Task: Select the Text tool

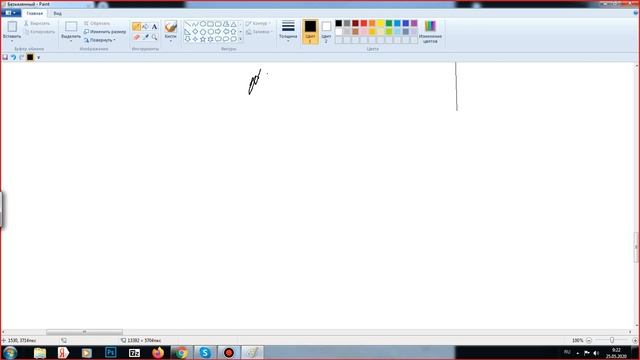Action: [154, 27]
